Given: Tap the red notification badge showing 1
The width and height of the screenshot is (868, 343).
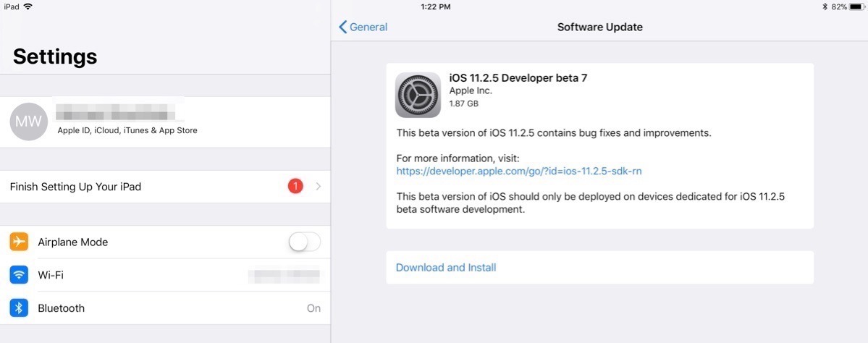Looking at the screenshot, I should 295,187.
